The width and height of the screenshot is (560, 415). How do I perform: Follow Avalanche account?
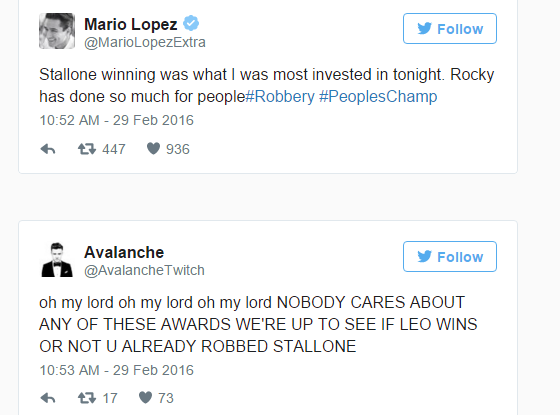point(450,256)
